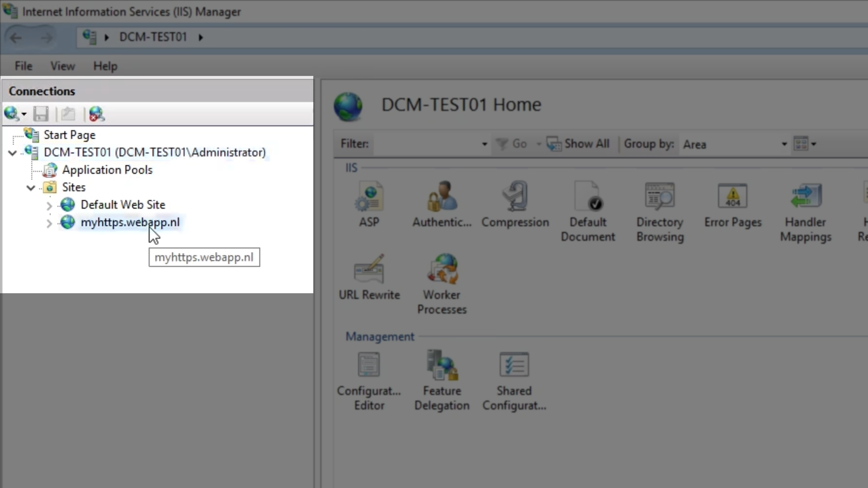The width and height of the screenshot is (868, 488).
Task: Open the Error Pages feature
Action: [732, 197]
